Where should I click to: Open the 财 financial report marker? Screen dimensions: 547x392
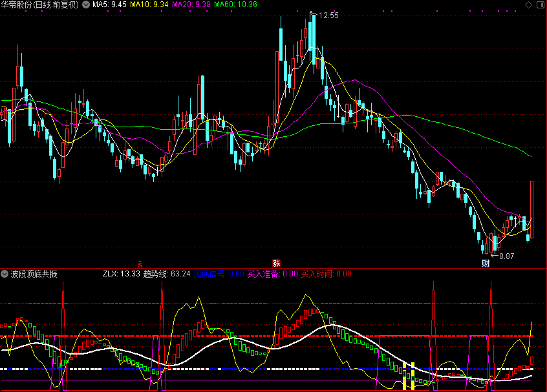click(486, 263)
